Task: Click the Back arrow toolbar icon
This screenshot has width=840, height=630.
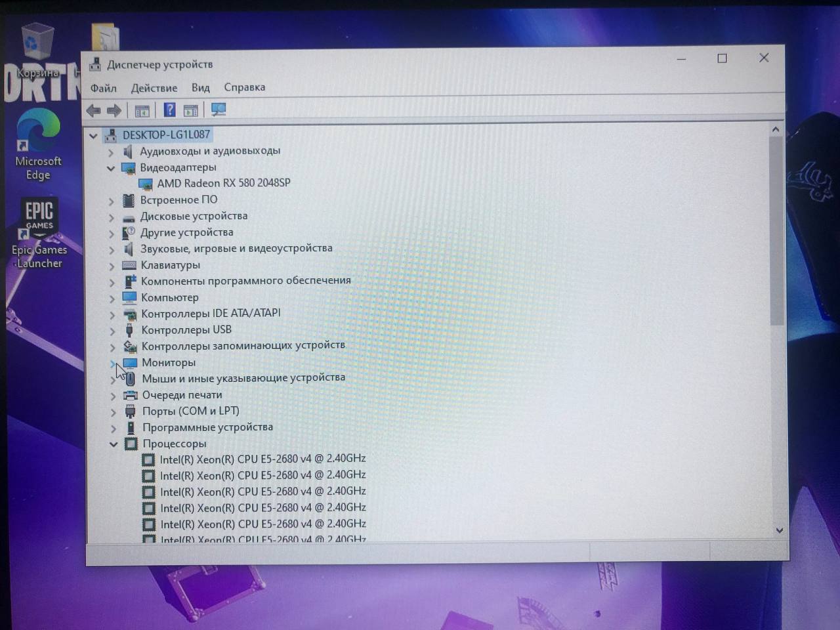Action: coord(93,110)
